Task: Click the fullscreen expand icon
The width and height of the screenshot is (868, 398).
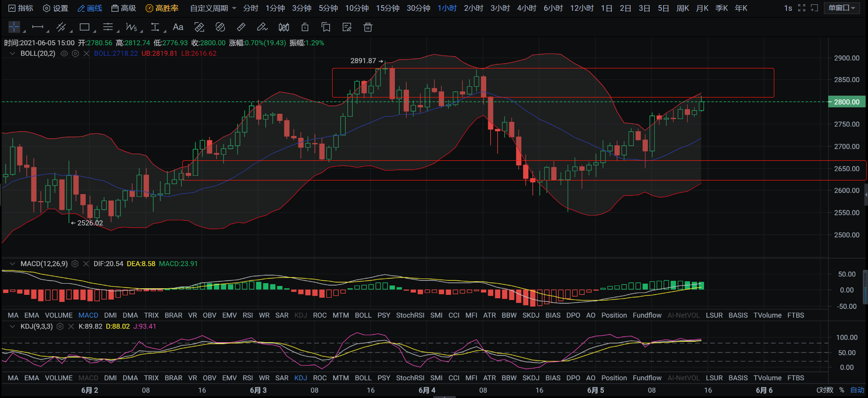Action: pos(801,8)
